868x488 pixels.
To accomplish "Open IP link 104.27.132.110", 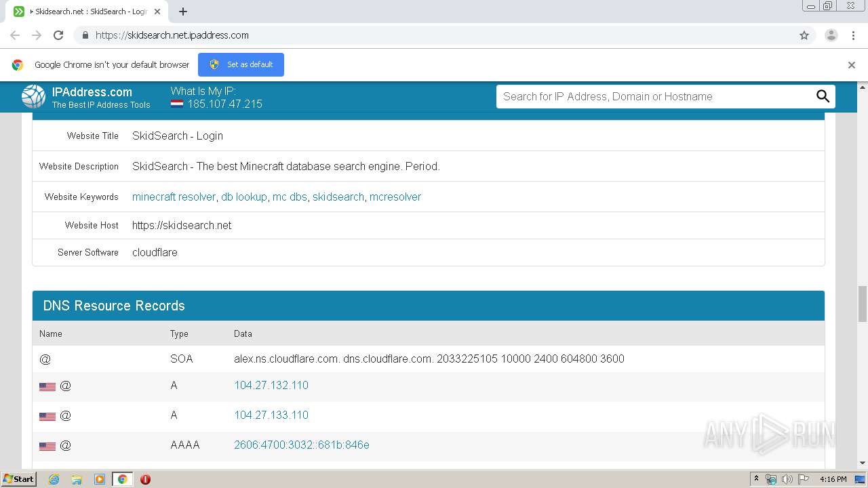I will [271, 385].
